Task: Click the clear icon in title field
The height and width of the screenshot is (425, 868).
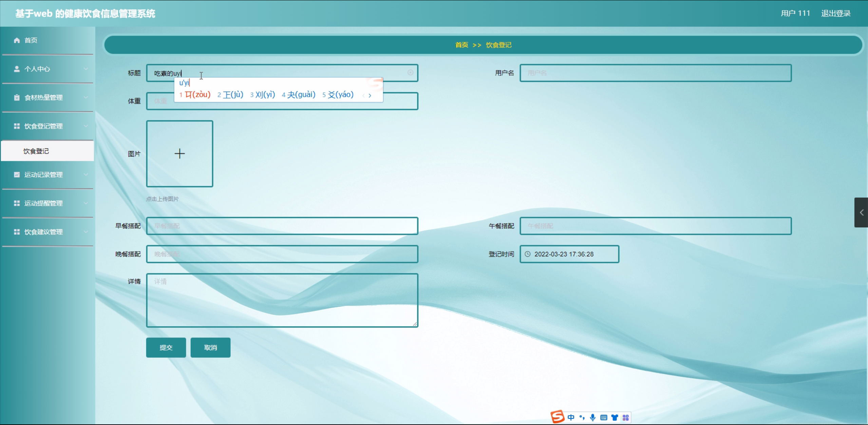Action: point(410,73)
